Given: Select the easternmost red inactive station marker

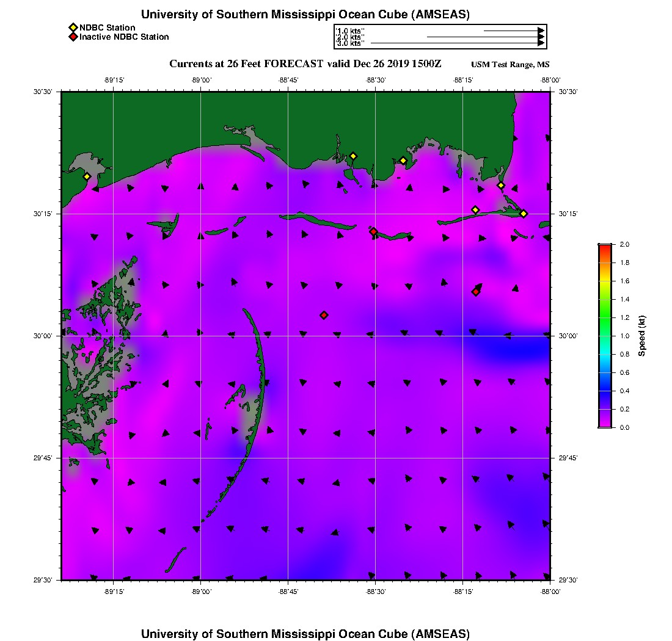Looking at the screenshot, I should coord(475,292).
